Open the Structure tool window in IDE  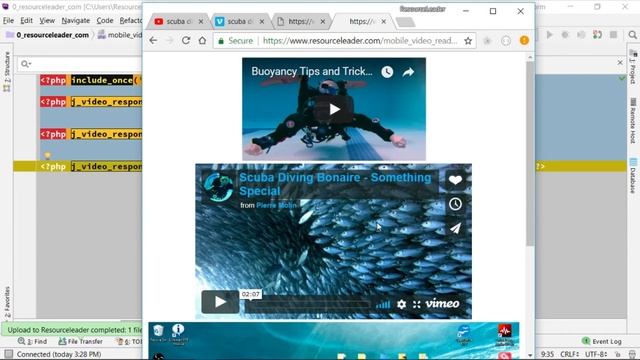coord(7,71)
